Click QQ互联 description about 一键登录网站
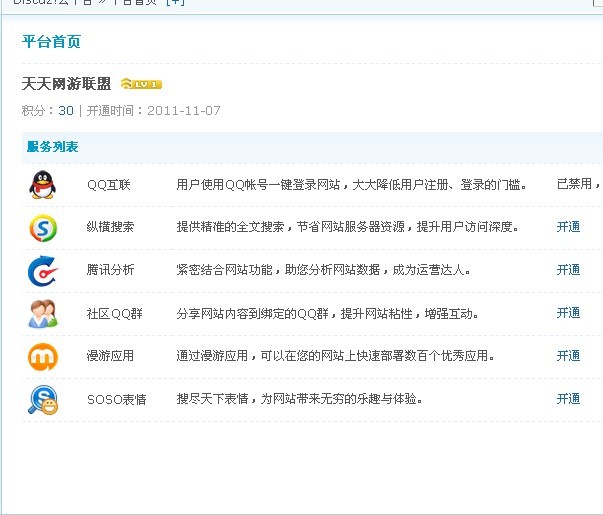Image resolution: width=603 pixels, height=515 pixels. point(351,185)
